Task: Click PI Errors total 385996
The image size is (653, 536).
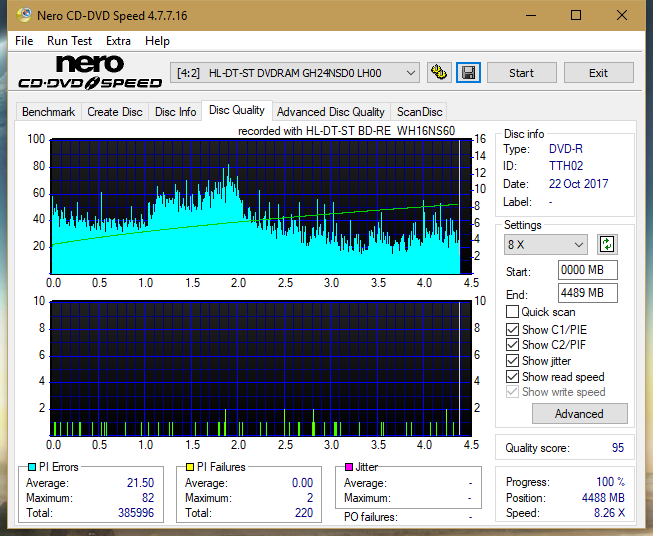Action: click(136, 513)
